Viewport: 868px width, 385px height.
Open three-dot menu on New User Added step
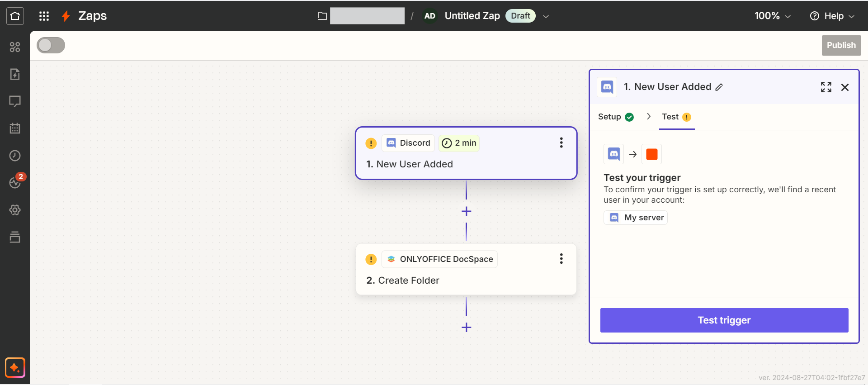tap(561, 143)
